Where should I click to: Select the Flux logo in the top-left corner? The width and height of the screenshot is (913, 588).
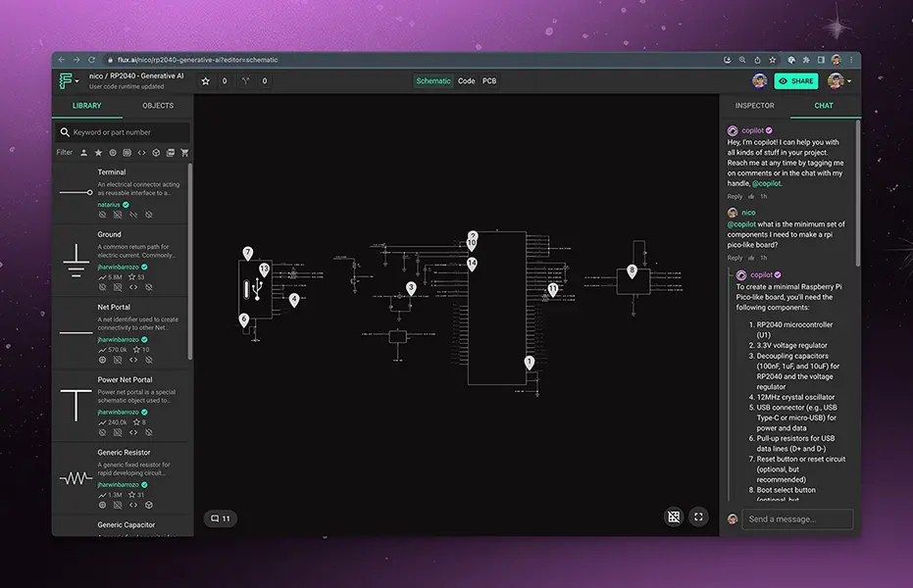(x=67, y=80)
